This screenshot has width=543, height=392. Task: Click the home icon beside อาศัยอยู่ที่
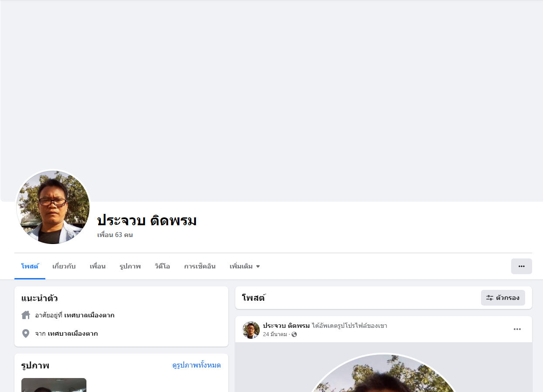26,315
